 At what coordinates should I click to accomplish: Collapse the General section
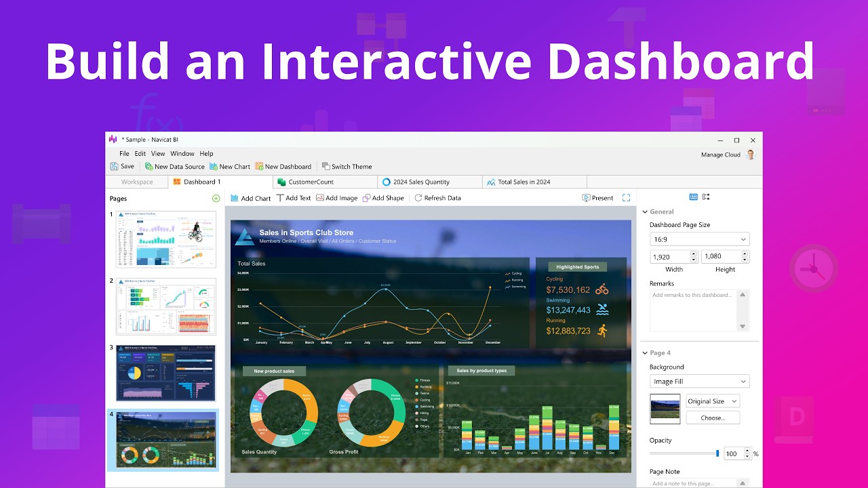pos(645,212)
